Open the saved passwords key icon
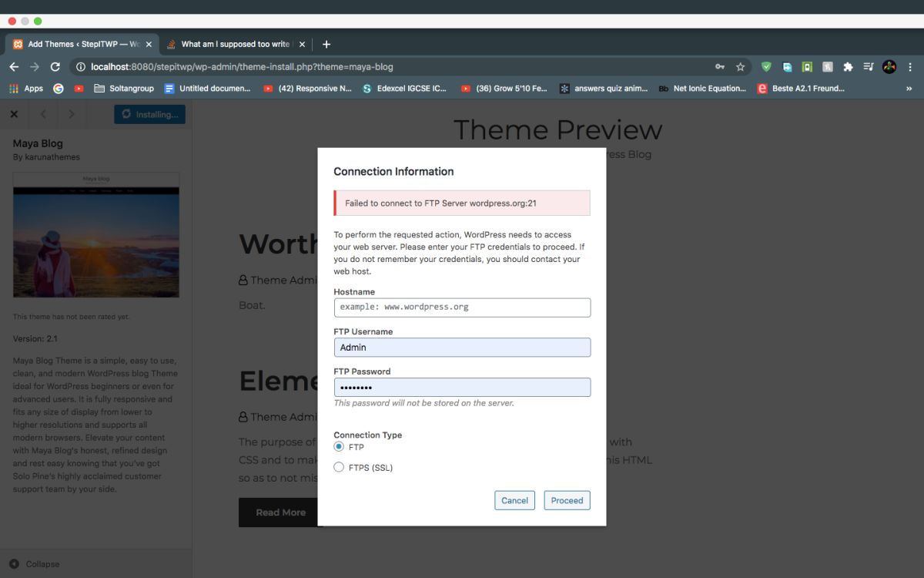This screenshot has width=924, height=578. (720, 67)
